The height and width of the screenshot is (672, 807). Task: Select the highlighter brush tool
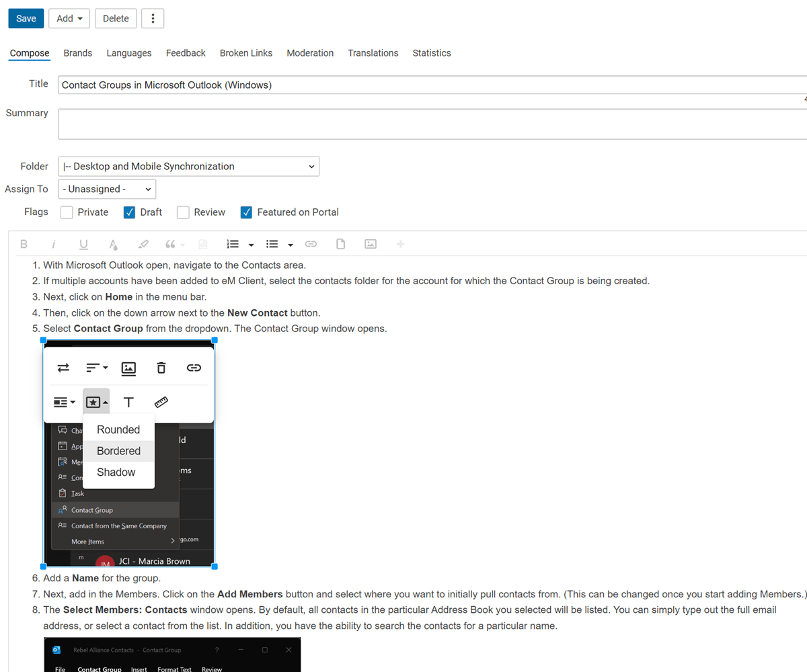pyautogui.click(x=143, y=244)
